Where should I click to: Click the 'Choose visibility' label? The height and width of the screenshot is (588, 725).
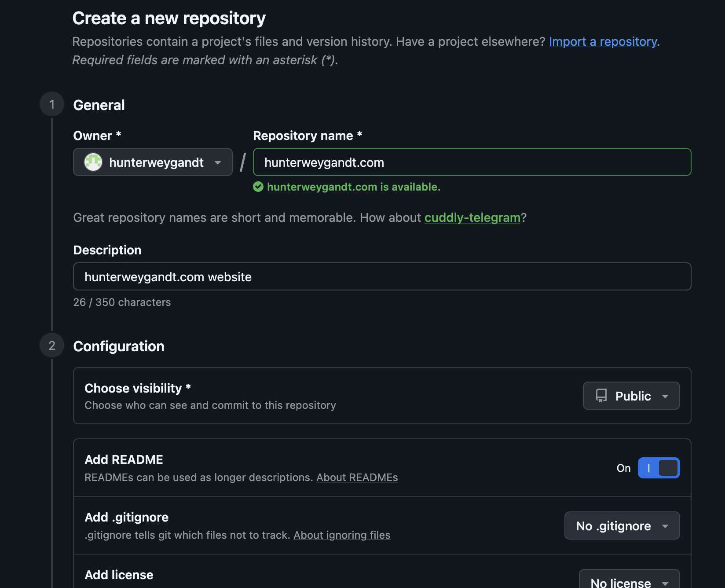click(x=137, y=388)
